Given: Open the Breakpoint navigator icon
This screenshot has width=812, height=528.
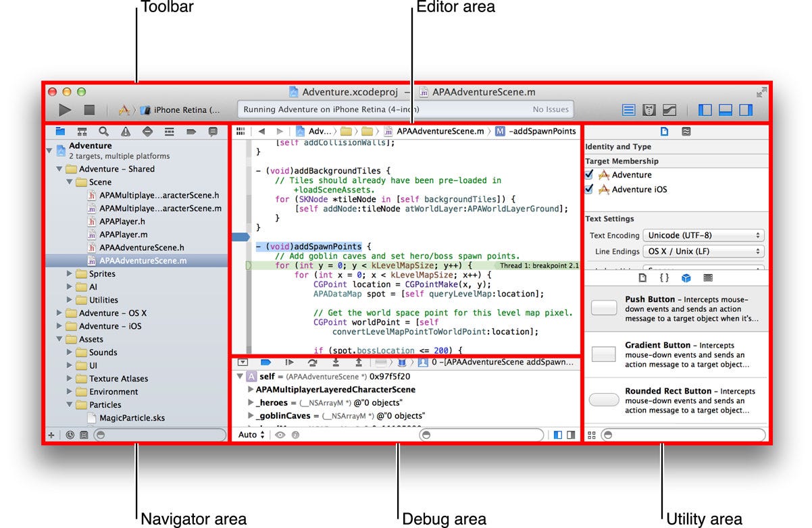Looking at the screenshot, I should click(x=191, y=132).
